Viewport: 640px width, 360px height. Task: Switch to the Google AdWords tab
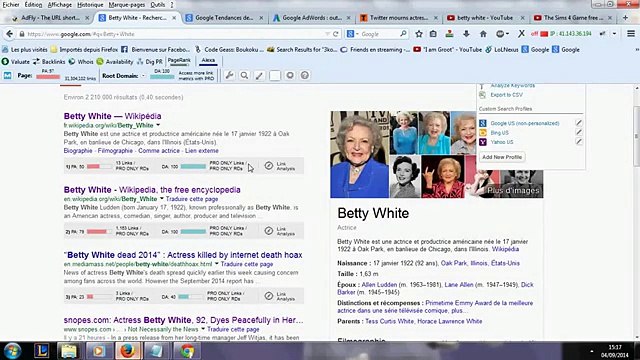[312, 18]
